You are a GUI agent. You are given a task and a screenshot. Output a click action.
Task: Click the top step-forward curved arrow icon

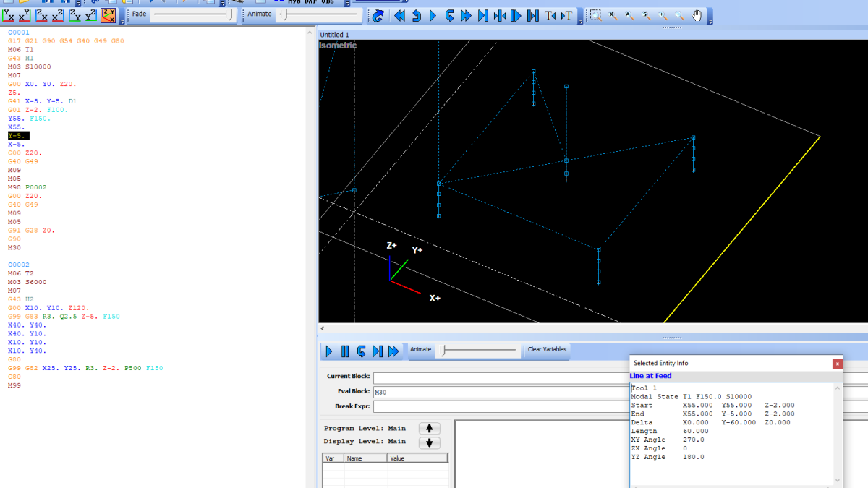[449, 15]
